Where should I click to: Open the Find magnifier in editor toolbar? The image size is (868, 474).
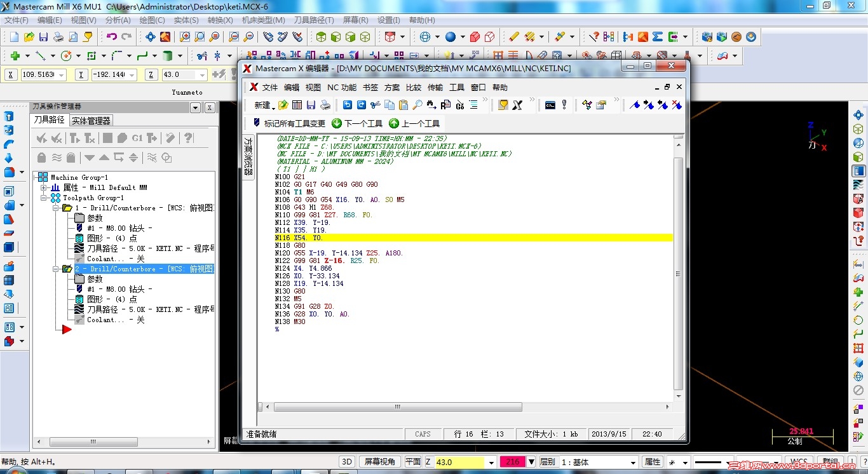pyautogui.click(x=417, y=105)
